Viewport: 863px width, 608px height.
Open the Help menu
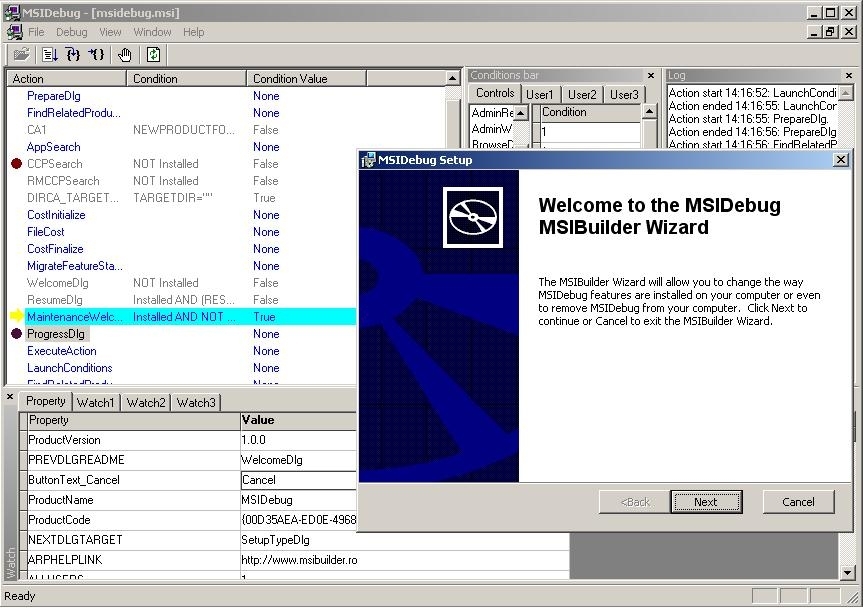[x=194, y=32]
